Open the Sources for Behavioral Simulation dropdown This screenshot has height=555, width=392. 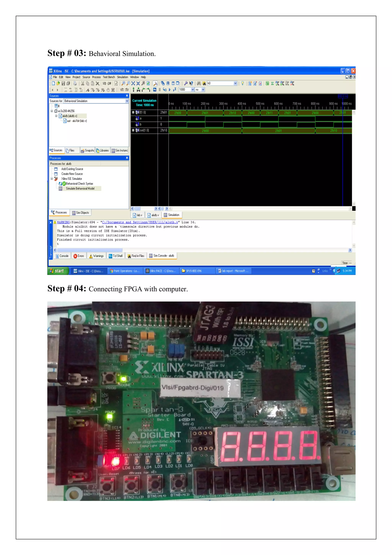pyautogui.click(x=127, y=101)
